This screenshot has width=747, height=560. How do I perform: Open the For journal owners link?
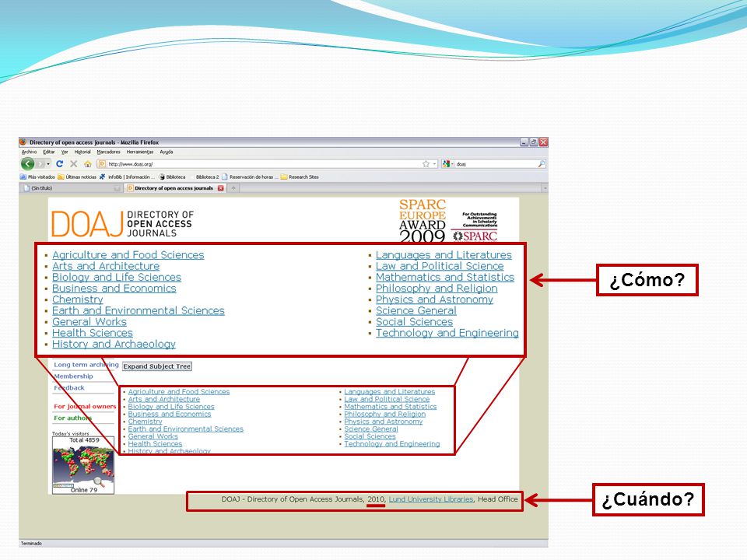[85, 406]
